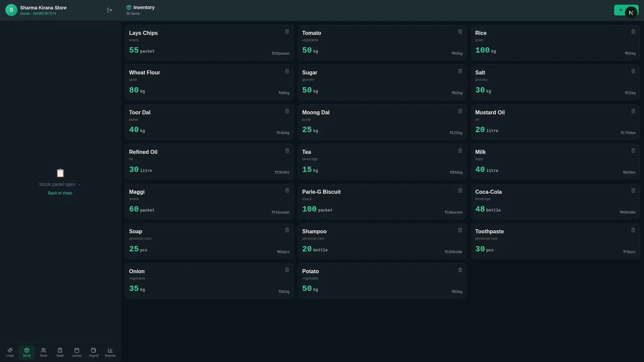Delete the Toothpaste item
Screen dimensions: 644x362
(633, 230)
